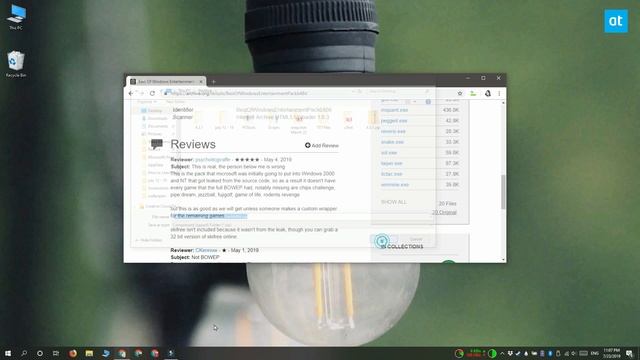Open the Action Center notifications icon
The width and height of the screenshot is (640, 360).
629,353
